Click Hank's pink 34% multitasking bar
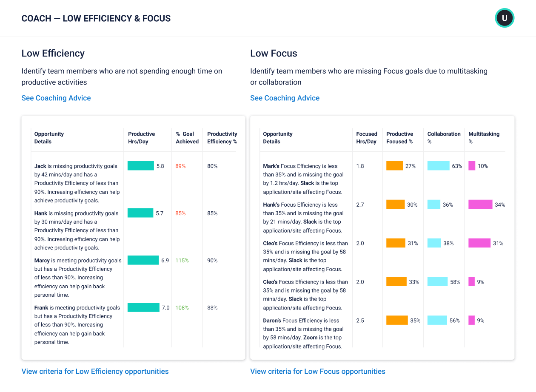The width and height of the screenshot is (536, 392). click(480, 205)
